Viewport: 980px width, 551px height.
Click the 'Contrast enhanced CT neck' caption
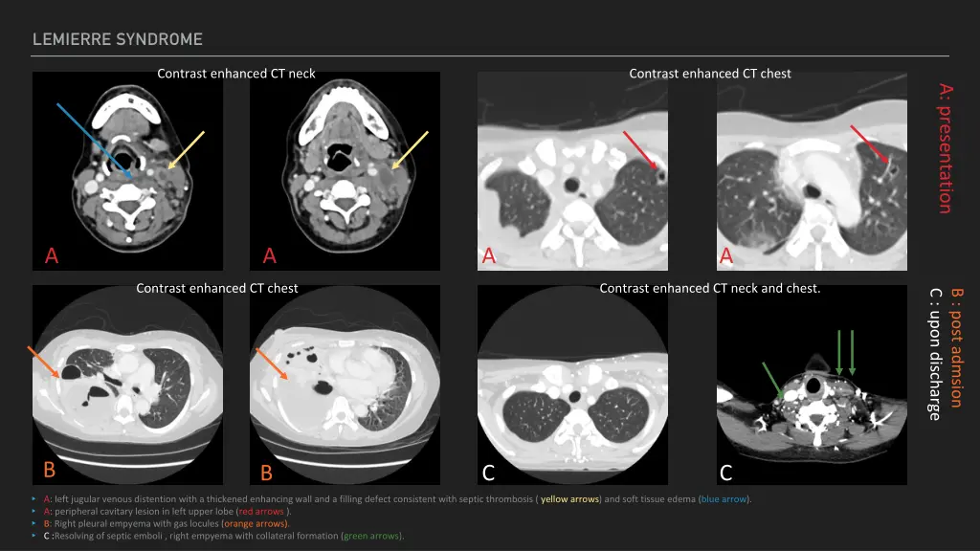pos(235,74)
